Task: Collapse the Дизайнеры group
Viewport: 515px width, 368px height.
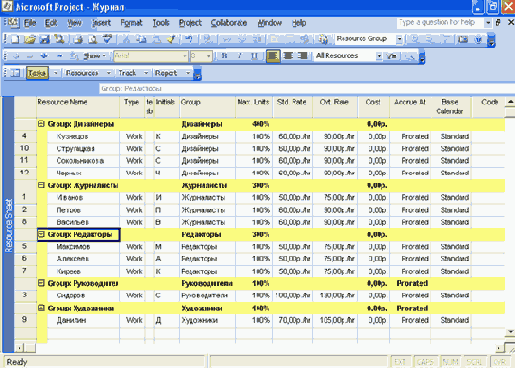Action: point(41,124)
